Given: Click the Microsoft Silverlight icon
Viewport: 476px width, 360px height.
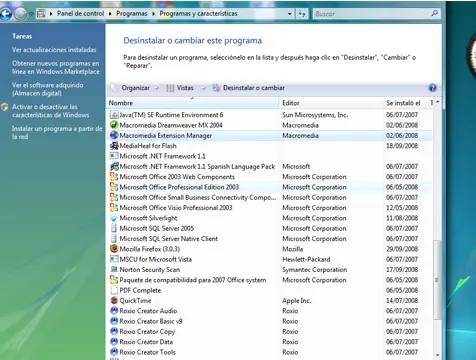Looking at the screenshot, I should pyautogui.click(x=114, y=218).
